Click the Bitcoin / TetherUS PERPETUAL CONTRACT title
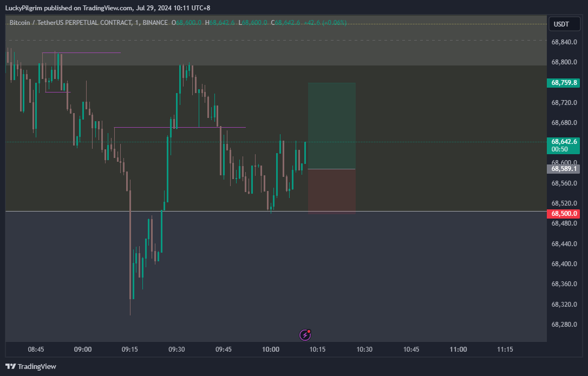 tap(70, 23)
